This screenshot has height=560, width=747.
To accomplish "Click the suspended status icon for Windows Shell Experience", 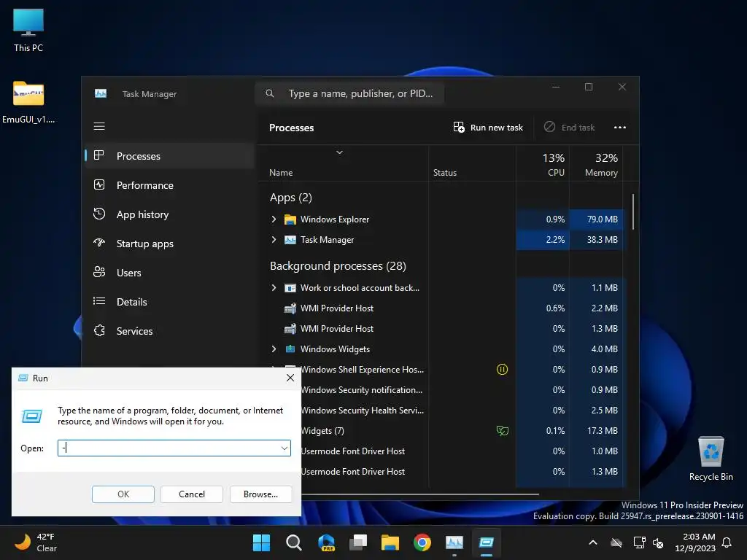I will (502, 370).
